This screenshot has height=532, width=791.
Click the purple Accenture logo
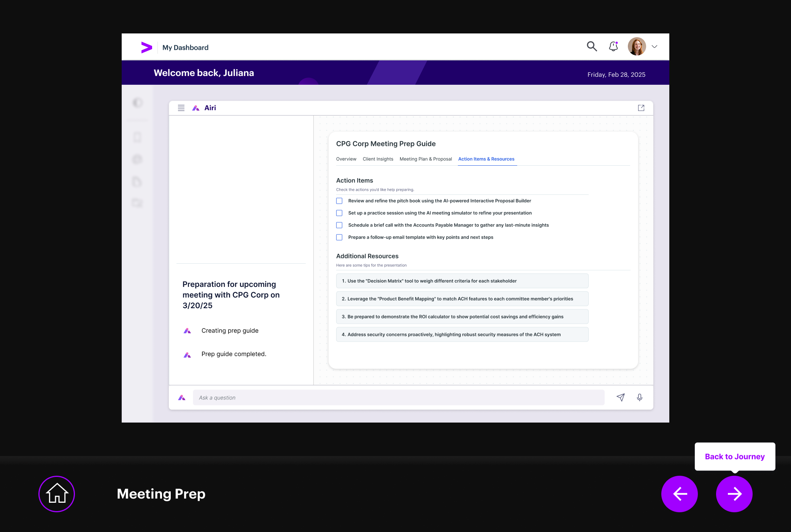pyautogui.click(x=146, y=47)
